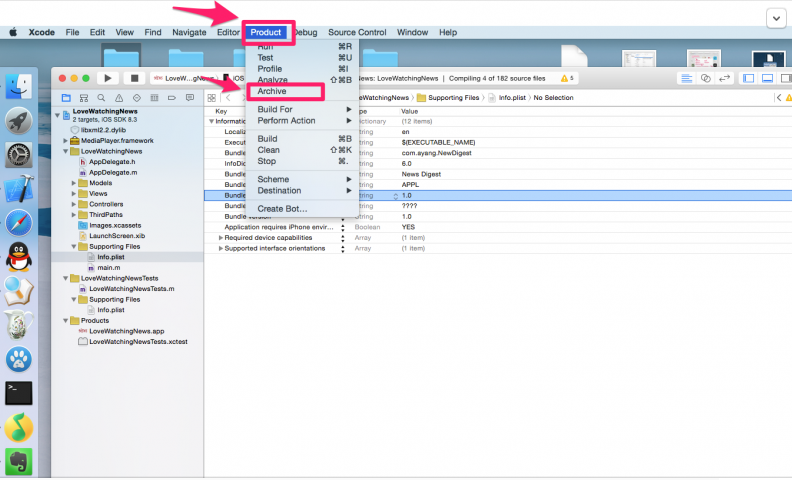The image size is (792, 480).
Task: Open the Perform Action submenu
Action: (x=302, y=121)
